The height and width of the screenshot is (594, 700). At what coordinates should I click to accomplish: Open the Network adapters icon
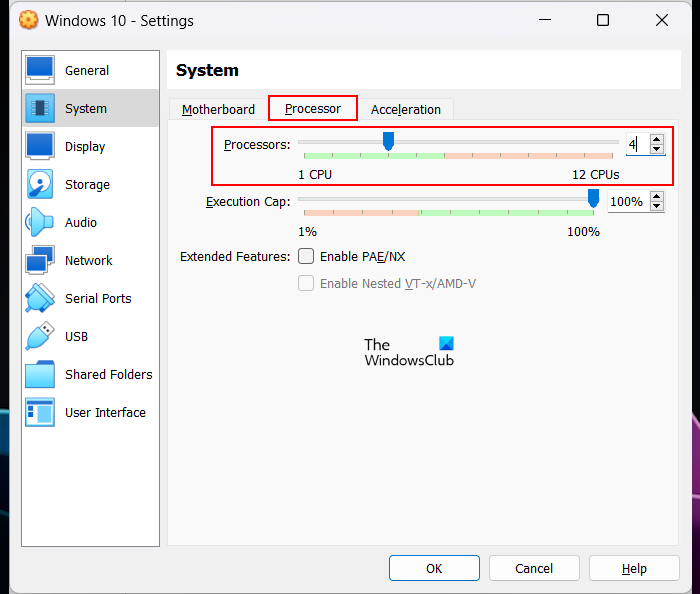click(x=40, y=260)
